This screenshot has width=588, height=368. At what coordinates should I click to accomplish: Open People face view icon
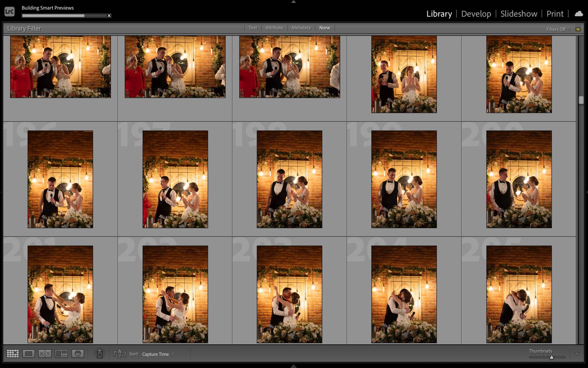[78, 353]
